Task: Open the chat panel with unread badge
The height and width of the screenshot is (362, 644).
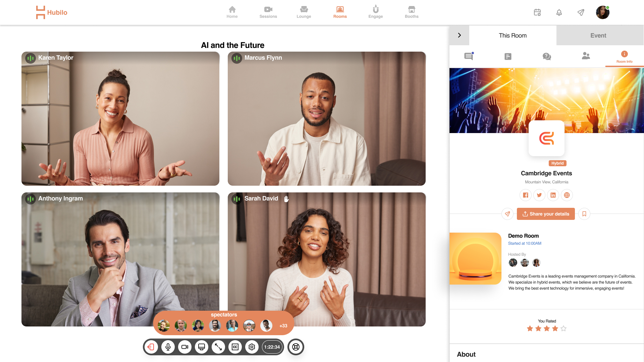Action: (468, 56)
